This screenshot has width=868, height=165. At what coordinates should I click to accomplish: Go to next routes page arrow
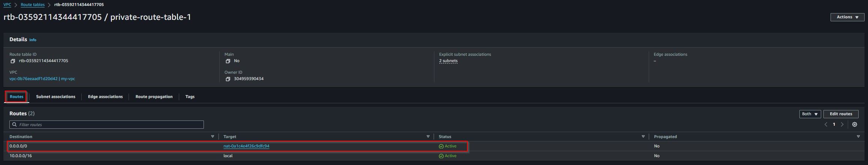pyautogui.click(x=842, y=125)
